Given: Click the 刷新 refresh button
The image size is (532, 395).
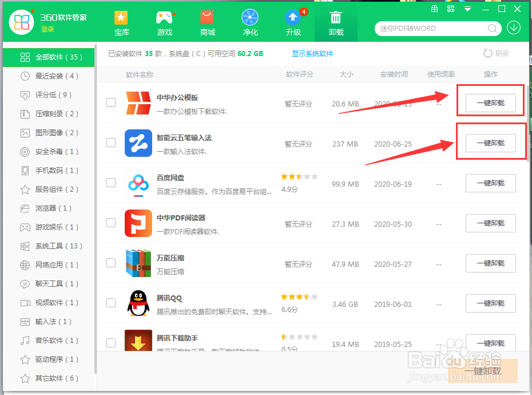Looking at the screenshot, I should (x=496, y=53).
